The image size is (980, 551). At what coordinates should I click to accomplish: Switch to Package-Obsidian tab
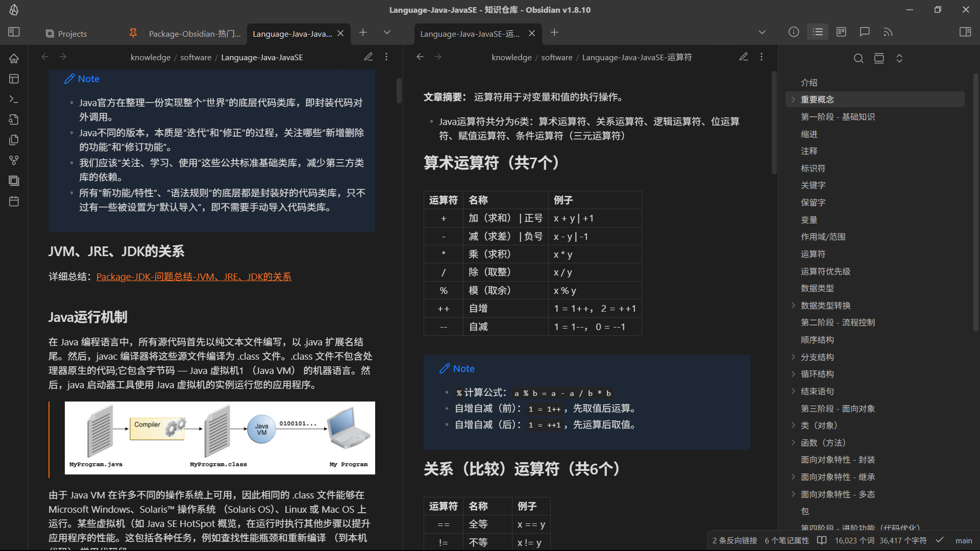pos(194,34)
